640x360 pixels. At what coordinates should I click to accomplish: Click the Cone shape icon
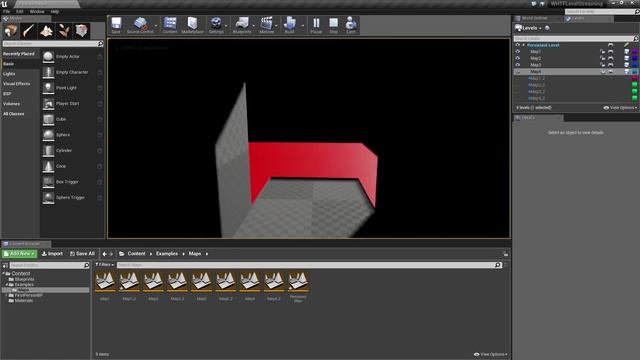point(48,166)
